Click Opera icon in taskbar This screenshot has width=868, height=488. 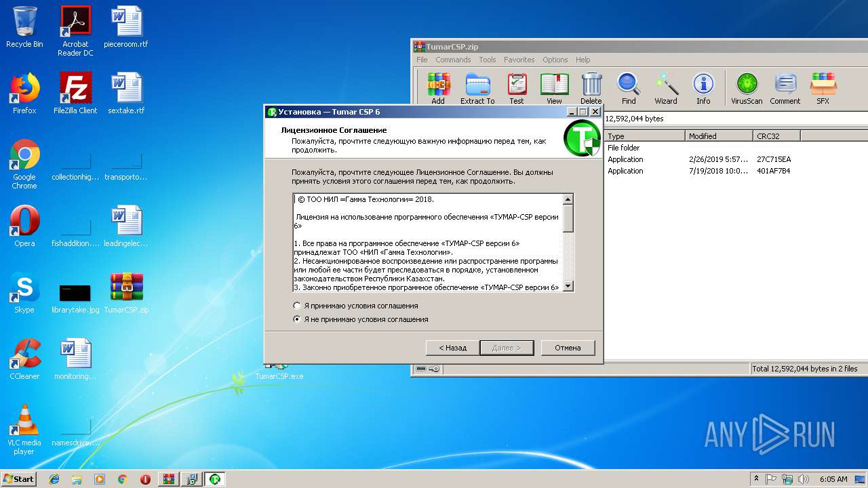point(145,479)
